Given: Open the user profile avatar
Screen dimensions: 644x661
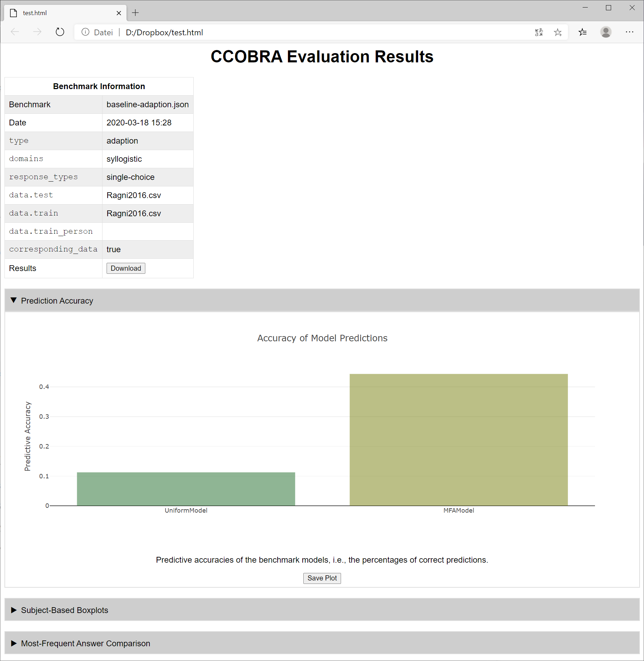Looking at the screenshot, I should point(606,32).
